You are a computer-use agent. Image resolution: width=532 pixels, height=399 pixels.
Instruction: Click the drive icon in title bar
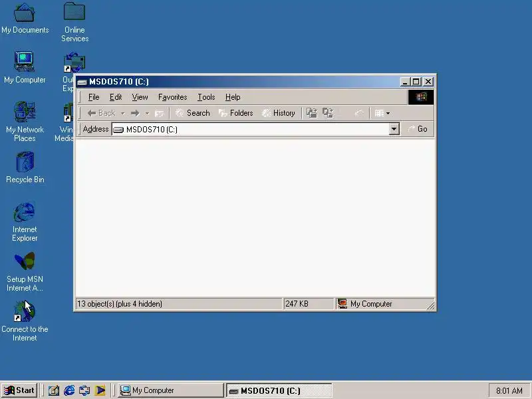click(82, 82)
